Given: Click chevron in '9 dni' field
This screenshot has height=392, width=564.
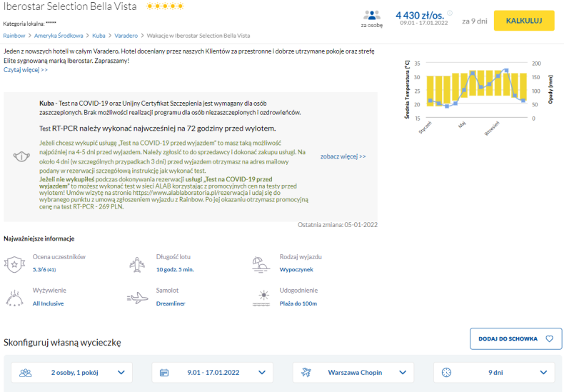Looking at the screenshot, I should (x=543, y=373).
